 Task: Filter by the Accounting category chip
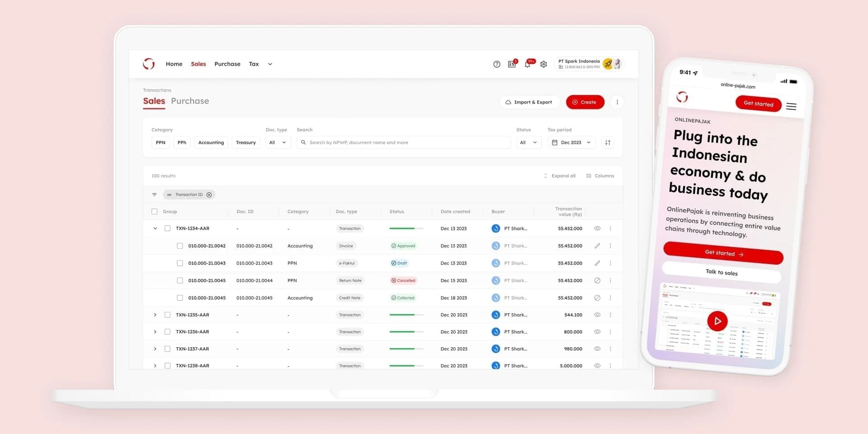pos(211,142)
